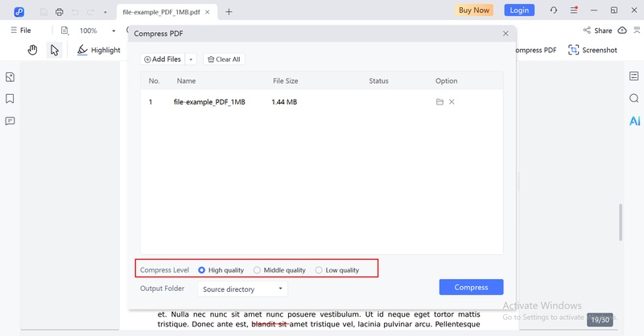Pick Low quality compress level

pyautogui.click(x=337, y=270)
